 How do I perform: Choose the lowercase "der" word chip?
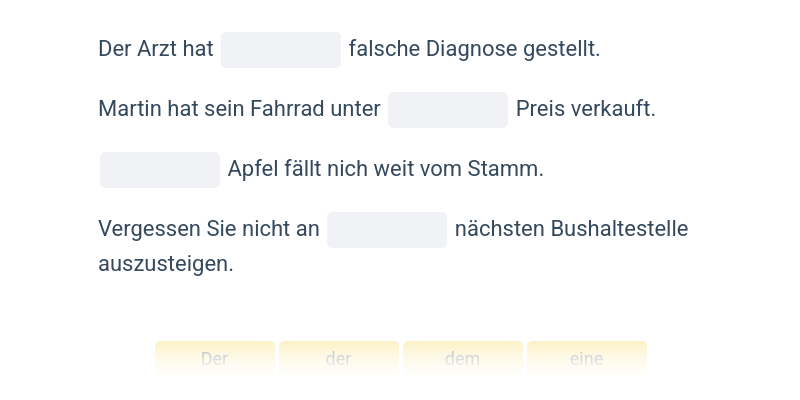(x=339, y=359)
